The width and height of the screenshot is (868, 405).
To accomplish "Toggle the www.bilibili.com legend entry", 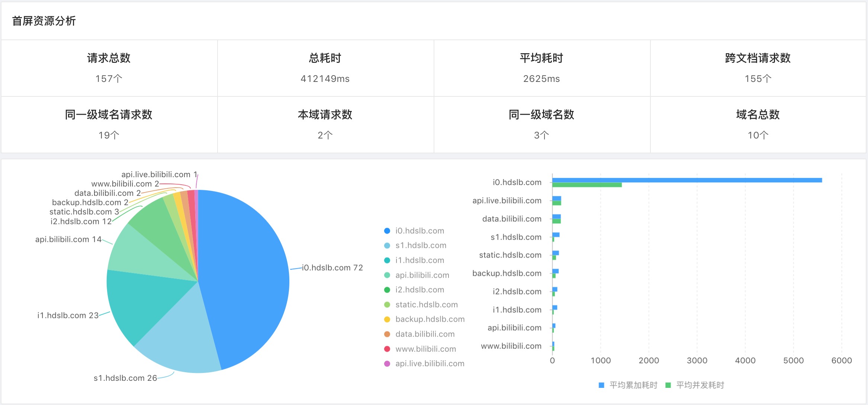I will pos(425,349).
